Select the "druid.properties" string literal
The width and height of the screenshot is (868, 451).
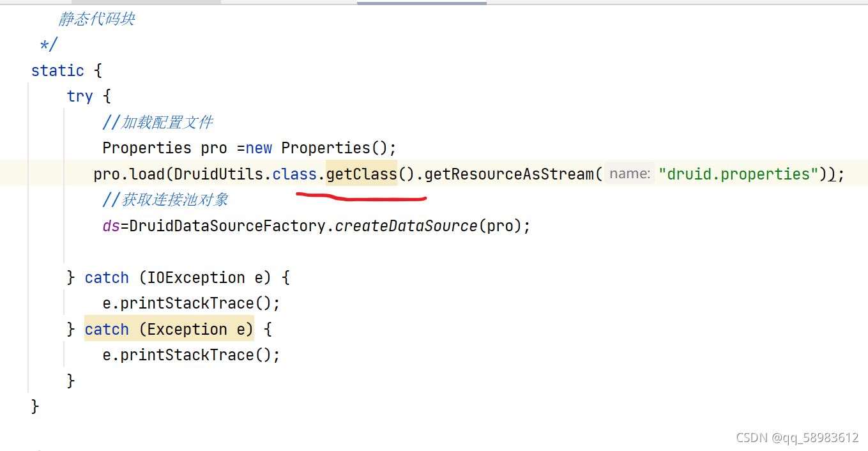(x=738, y=173)
